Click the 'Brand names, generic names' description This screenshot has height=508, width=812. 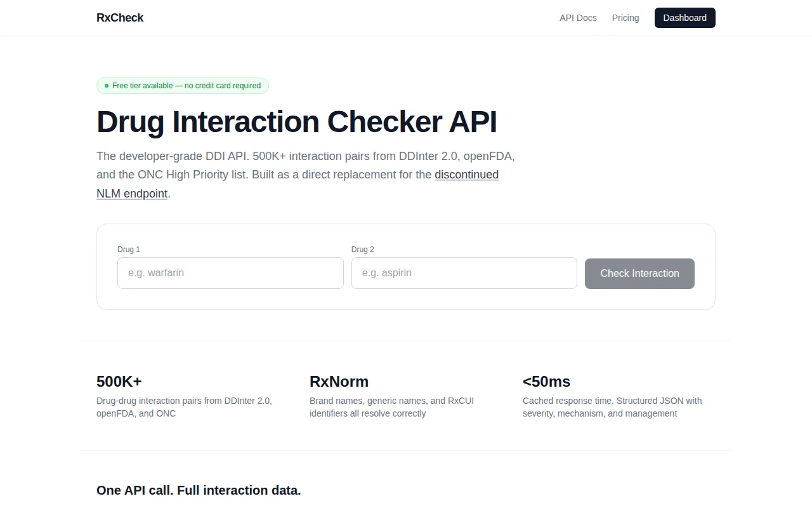coord(391,407)
